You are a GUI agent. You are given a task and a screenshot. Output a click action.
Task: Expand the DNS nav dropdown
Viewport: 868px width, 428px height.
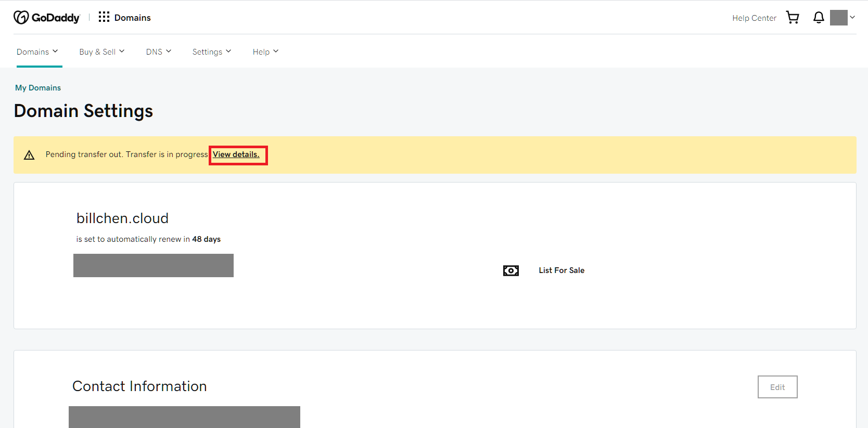pyautogui.click(x=159, y=51)
